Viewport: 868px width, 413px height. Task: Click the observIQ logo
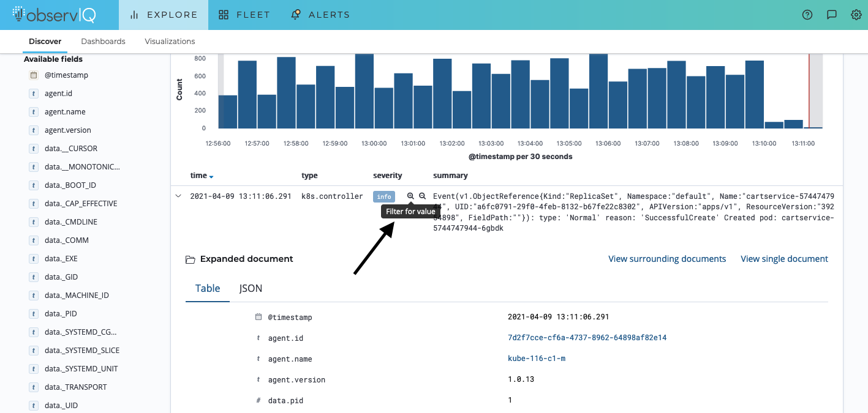pos(54,15)
